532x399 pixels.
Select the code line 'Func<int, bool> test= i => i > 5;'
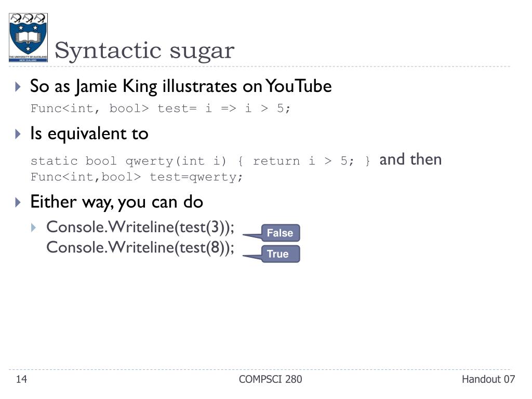161,108
